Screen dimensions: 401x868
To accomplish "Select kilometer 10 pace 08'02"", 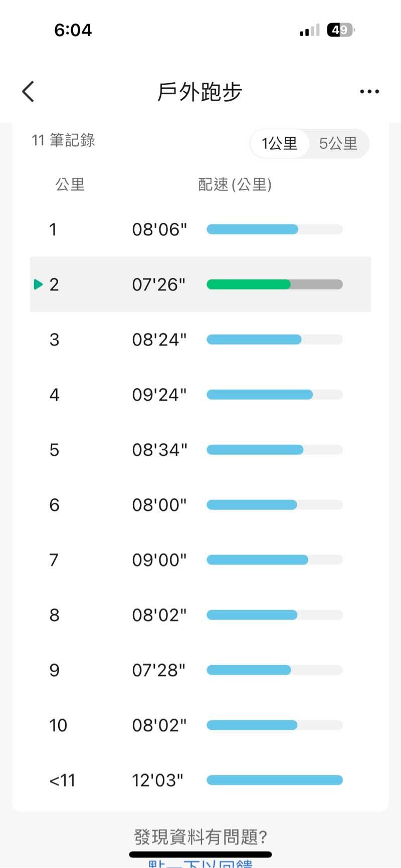I will 159,725.
